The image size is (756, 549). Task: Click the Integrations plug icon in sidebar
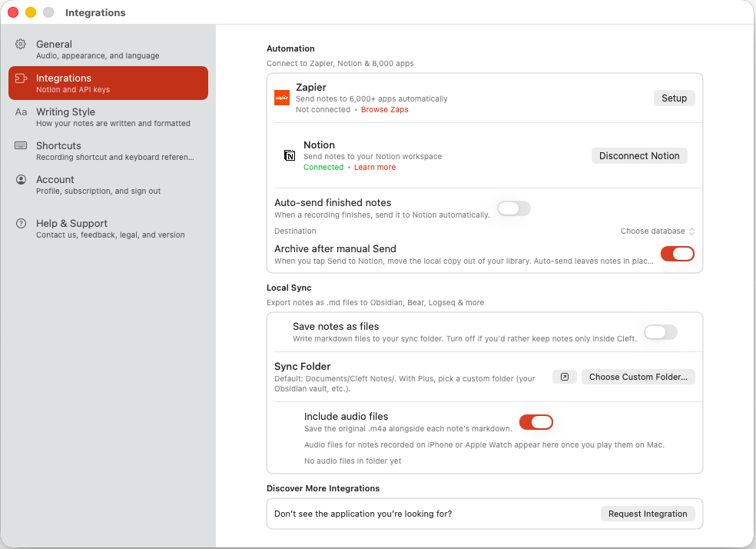(x=21, y=78)
